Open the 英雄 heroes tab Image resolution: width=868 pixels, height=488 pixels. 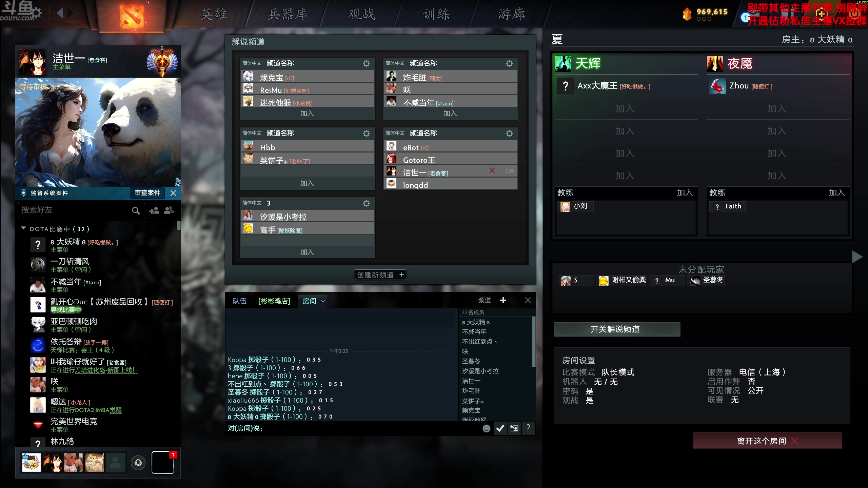[x=214, y=14]
